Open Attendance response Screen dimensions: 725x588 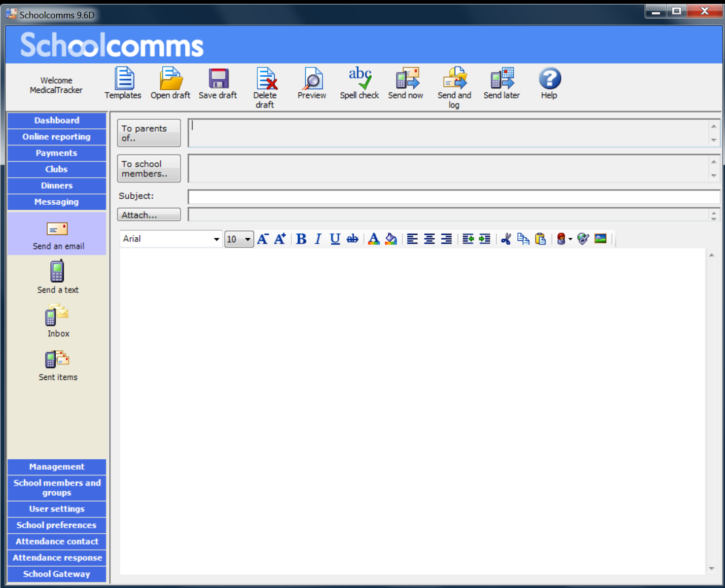click(57, 558)
